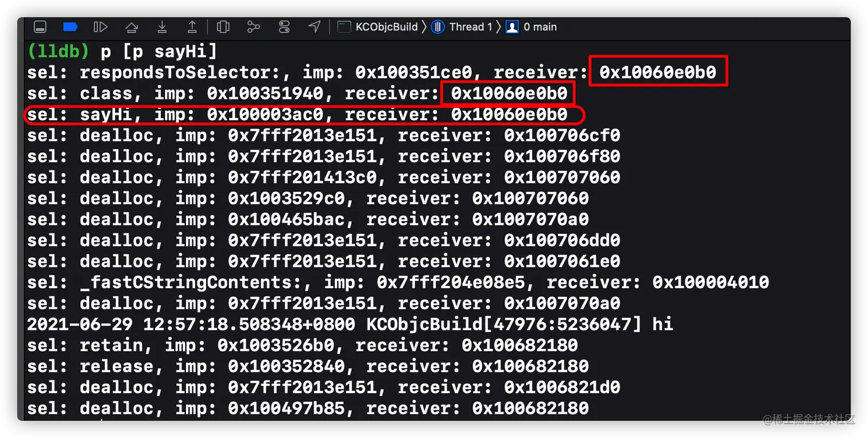Click the 'sel: class, imp: 0x100351940' line
The image size is (868, 438).
click(x=297, y=93)
